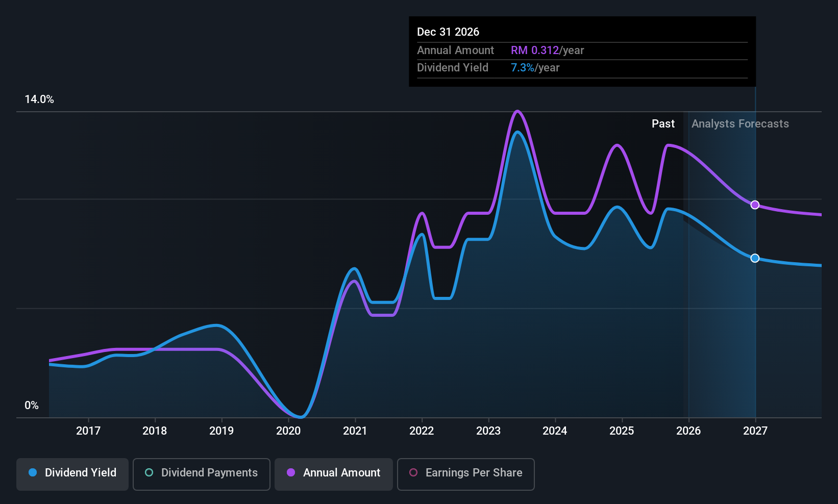Enable the Dividend Payments series
The image size is (838, 504).
point(202,473)
